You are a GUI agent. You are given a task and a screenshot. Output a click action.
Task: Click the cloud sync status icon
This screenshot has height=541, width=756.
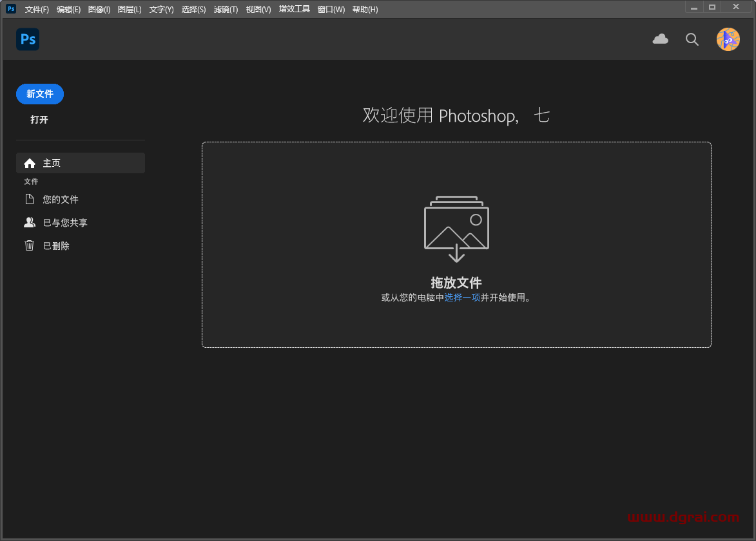point(660,39)
